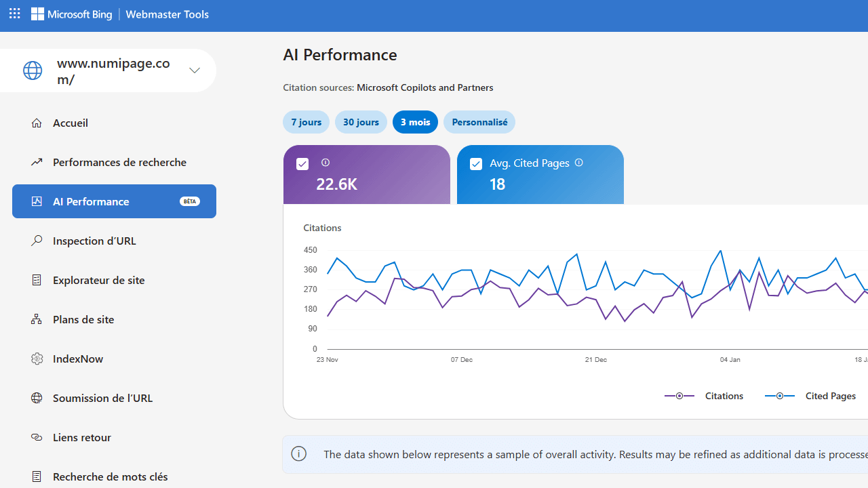Click info icon next to Avg. Cited Pages
The image size is (868, 488).
(578, 163)
